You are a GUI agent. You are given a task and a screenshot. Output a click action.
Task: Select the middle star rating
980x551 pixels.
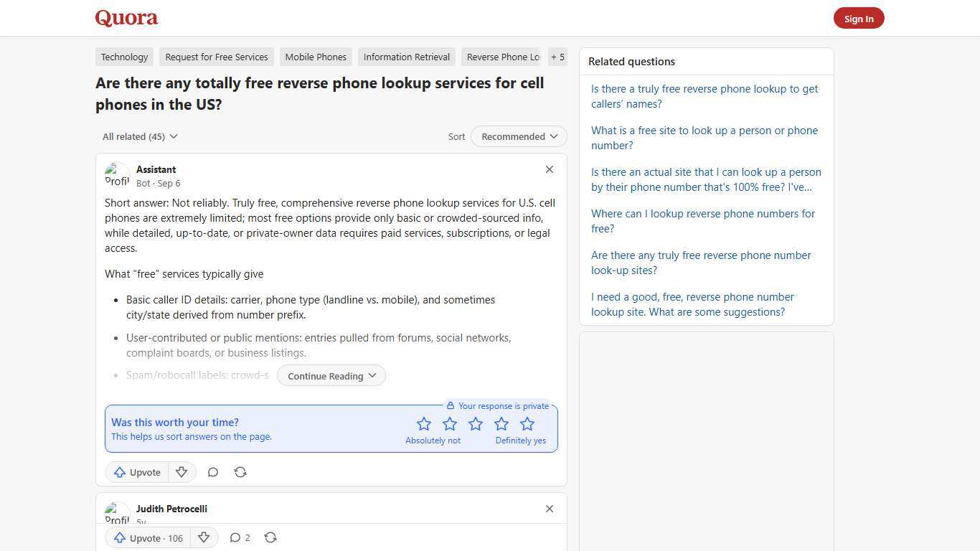click(476, 423)
